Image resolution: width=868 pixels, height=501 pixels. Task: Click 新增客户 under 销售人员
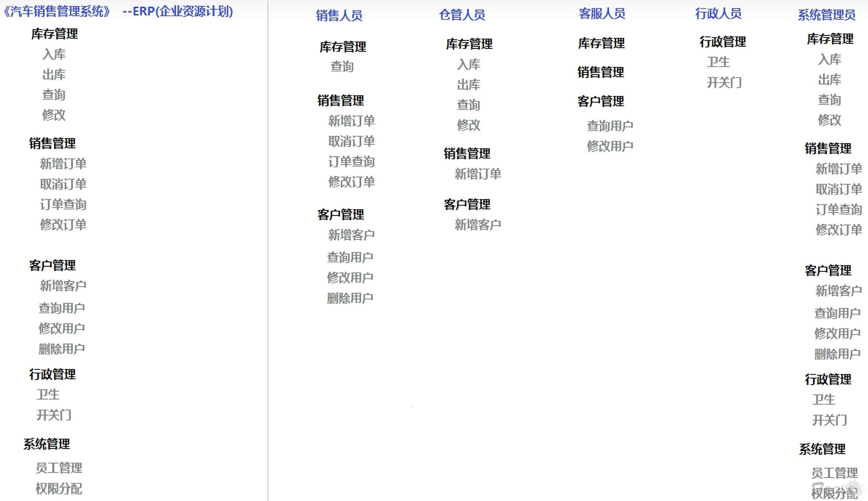point(352,235)
